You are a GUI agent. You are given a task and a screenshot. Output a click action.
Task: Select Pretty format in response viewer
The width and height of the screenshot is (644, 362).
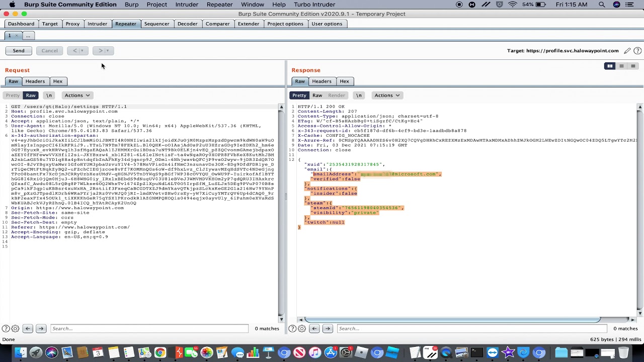pos(299,96)
